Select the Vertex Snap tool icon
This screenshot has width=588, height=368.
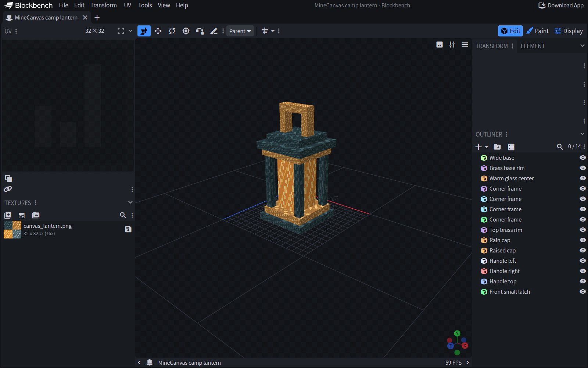[200, 31]
